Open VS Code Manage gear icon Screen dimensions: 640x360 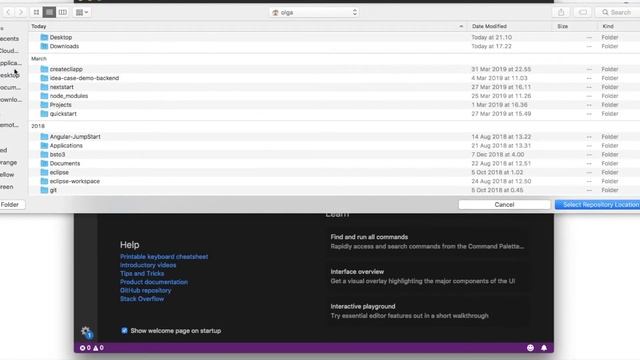tap(86, 332)
